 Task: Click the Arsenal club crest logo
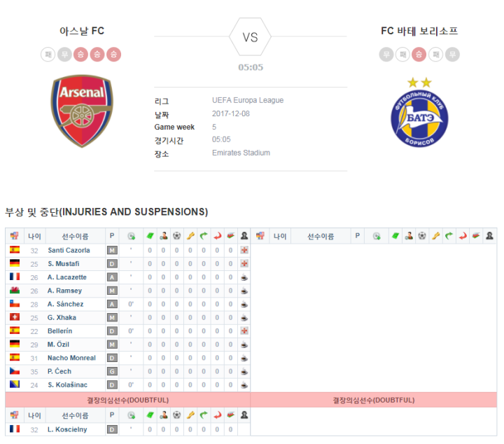coord(82,111)
